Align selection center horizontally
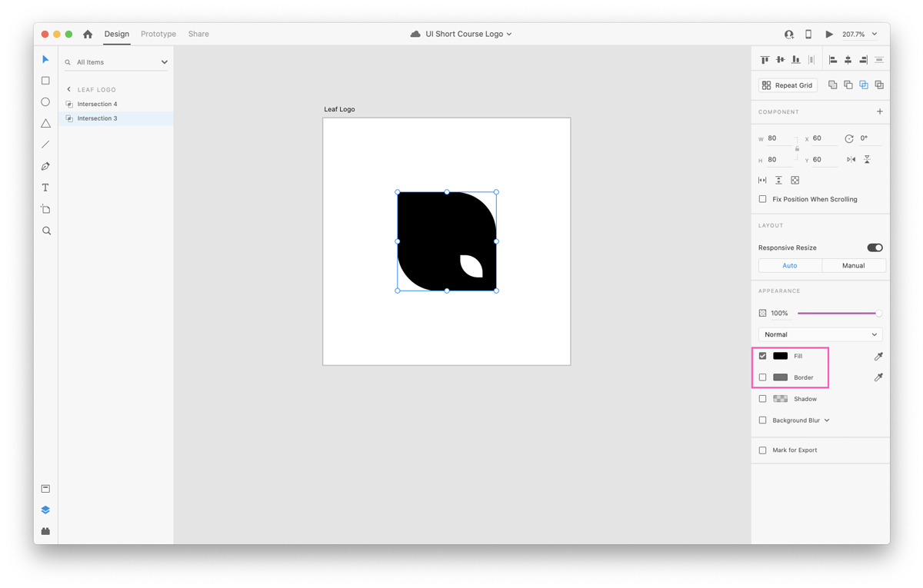Viewport: 923px width, 588px height. tap(848, 59)
